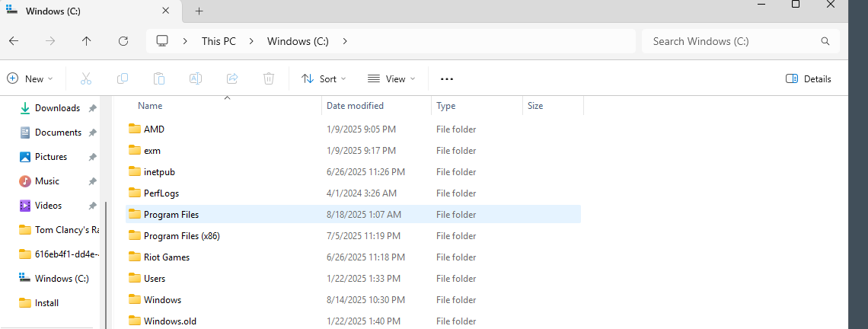Open Music in the sidebar
The width and height of the screenshot is (868, 329).
[46, 181]
